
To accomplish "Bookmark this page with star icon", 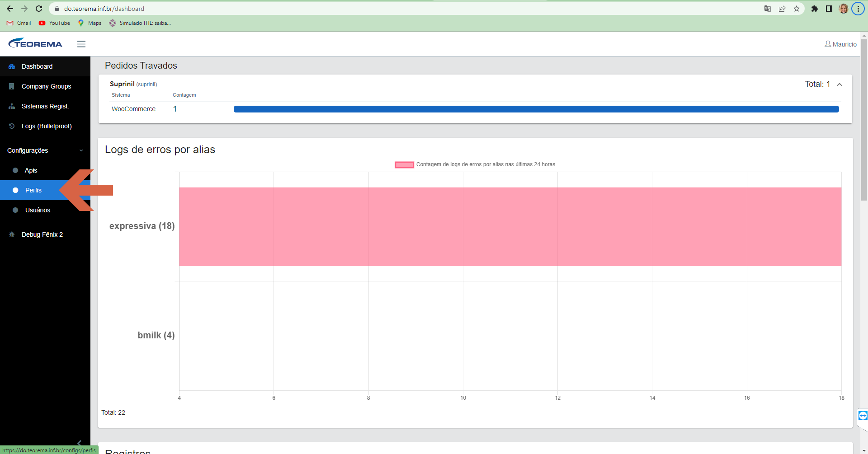I will click(x=797, y=9).
